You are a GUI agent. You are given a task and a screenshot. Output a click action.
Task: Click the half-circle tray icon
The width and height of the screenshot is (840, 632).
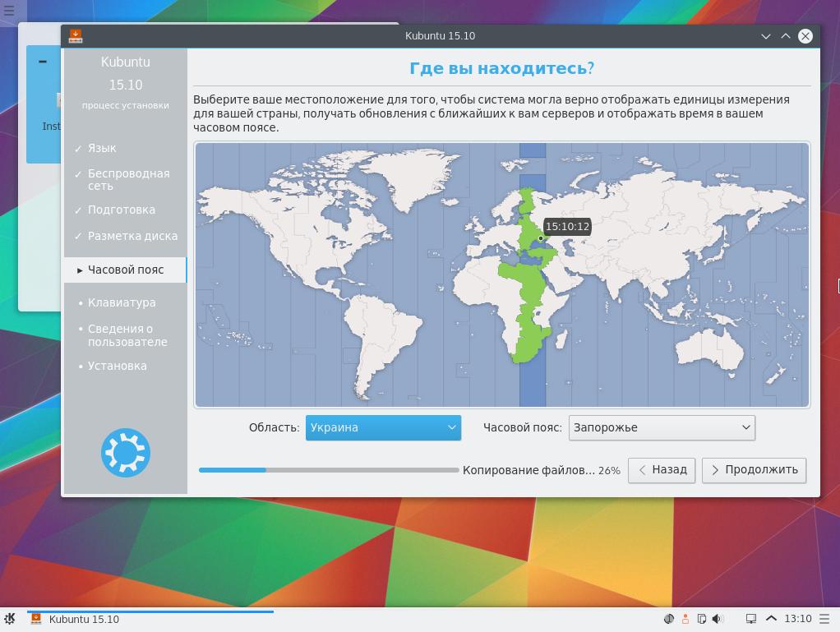(668, 619)
